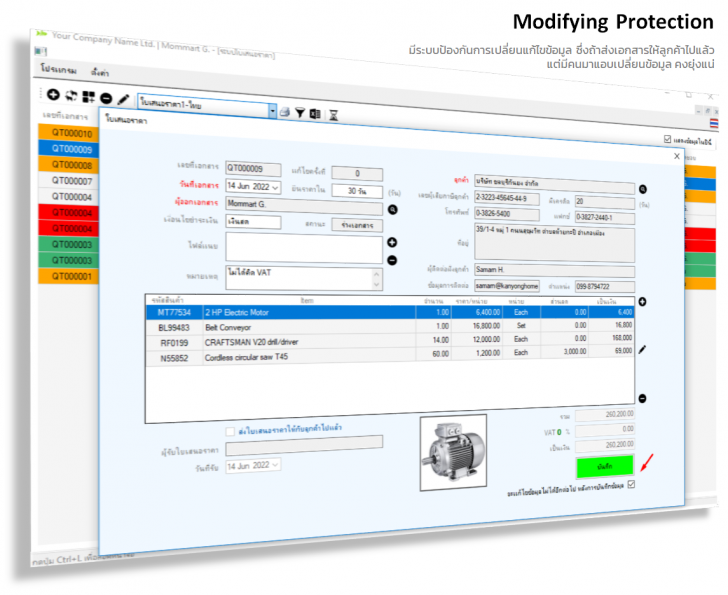
Task: Click the document number column header in list
Action: pyautogui.click(x=65, y=115)
